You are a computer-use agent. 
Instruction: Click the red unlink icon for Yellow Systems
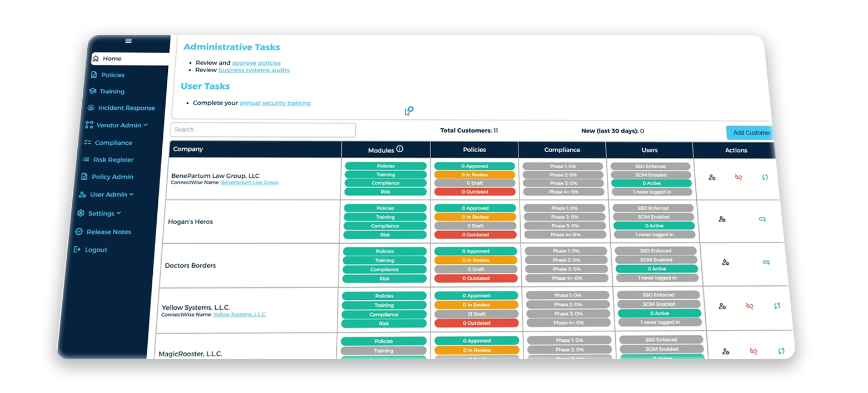[750, 306]
